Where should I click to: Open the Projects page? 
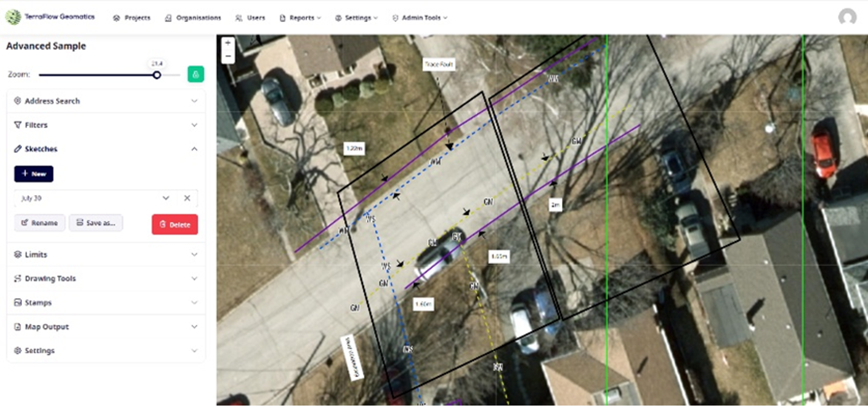coord(132,18)
